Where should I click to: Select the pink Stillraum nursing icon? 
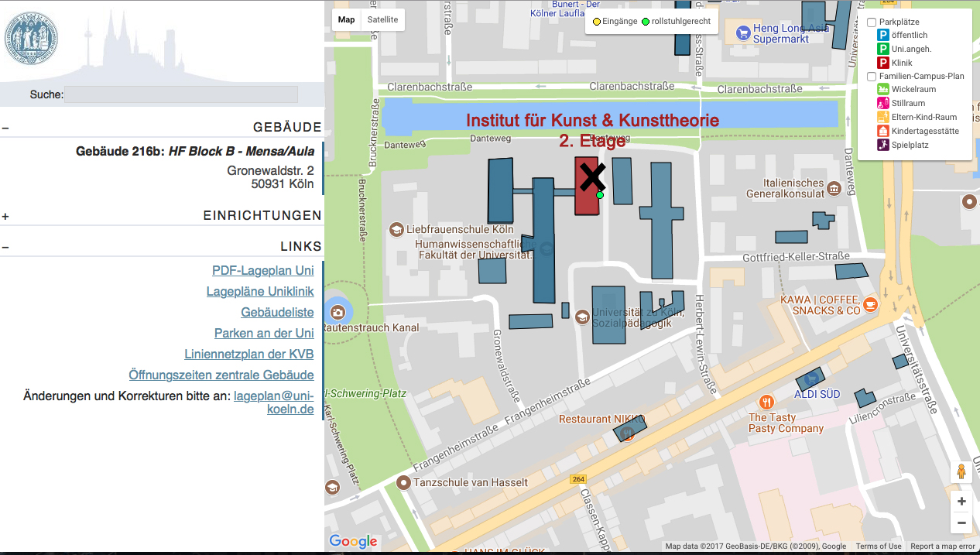pos(882,103)
